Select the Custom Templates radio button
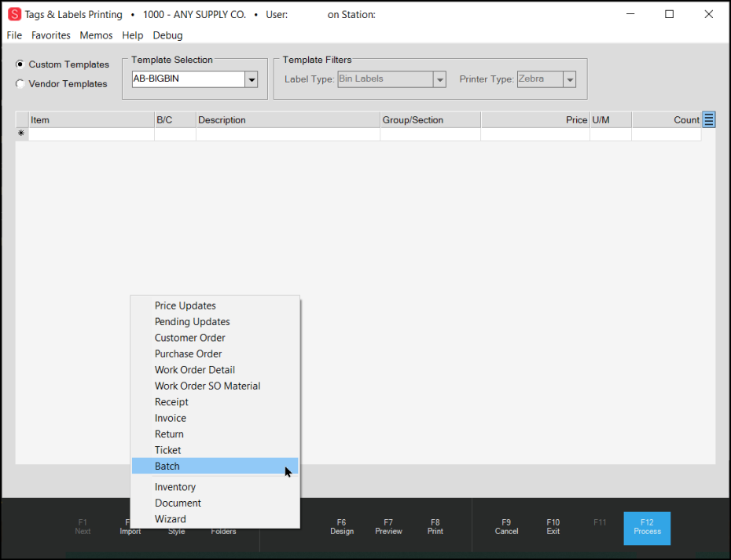The width and height of the screenshot is (731, 560). 20,64
